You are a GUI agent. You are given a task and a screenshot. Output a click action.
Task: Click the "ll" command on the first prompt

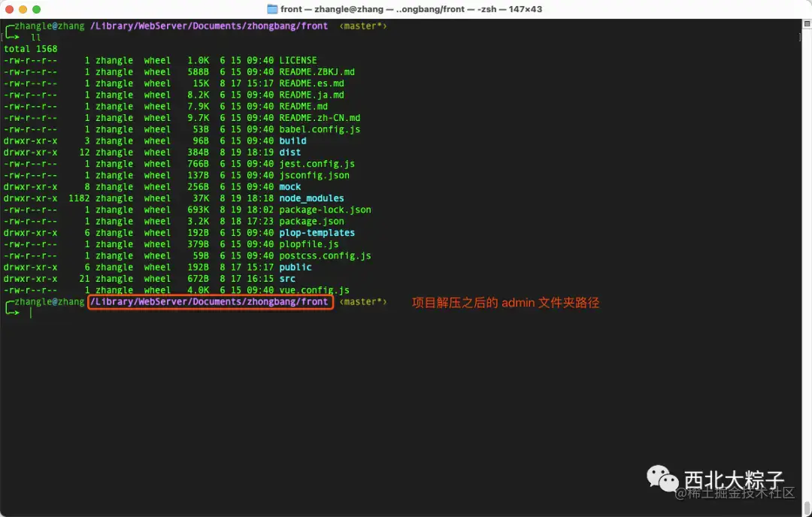[x=36, y=38]
